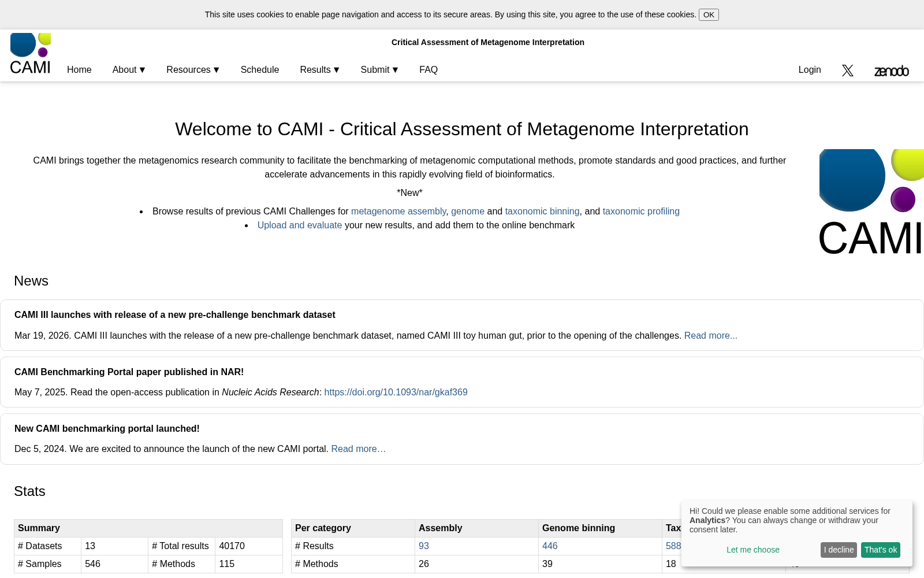Open the metagenome assembly results link
Image resolution: width=924 pixels, height=578 pixels.
(x=398, y=212)
